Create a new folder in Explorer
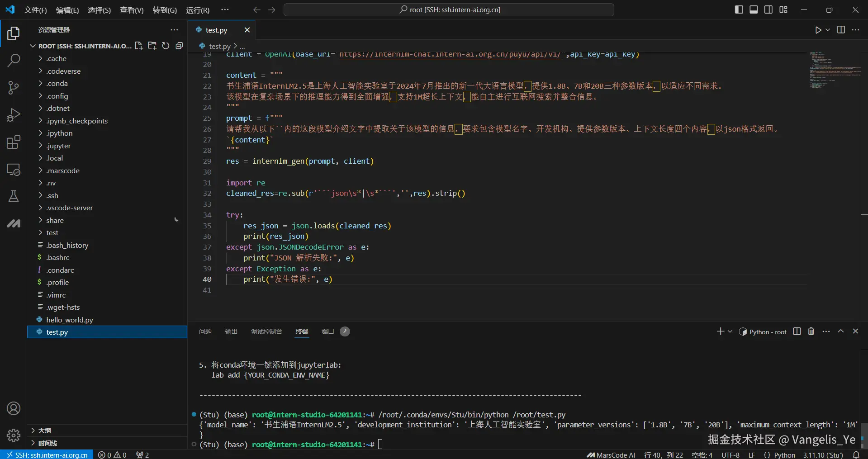 pyautogui.click(x=152, y=46)
